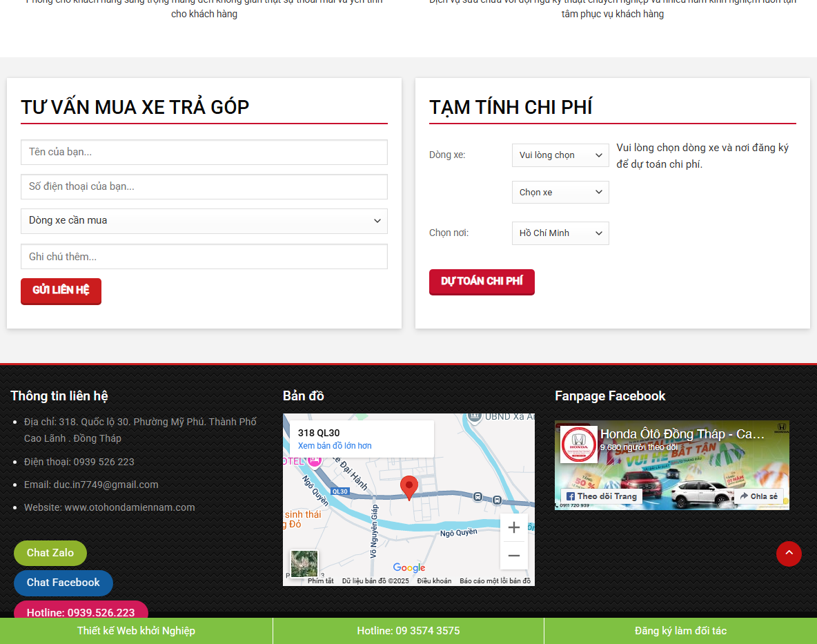
Task: Click the GỬI LIÊN HỆ button
Action: point(61,291)
